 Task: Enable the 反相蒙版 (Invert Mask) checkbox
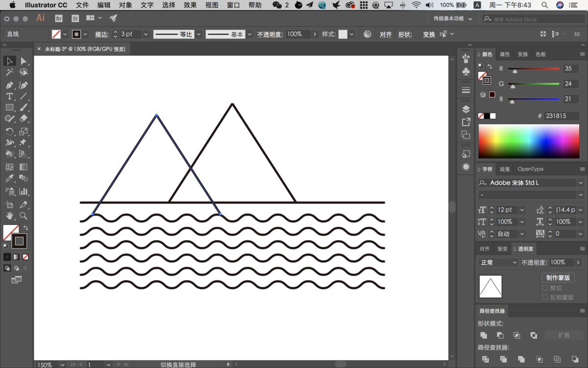[545, 297]
